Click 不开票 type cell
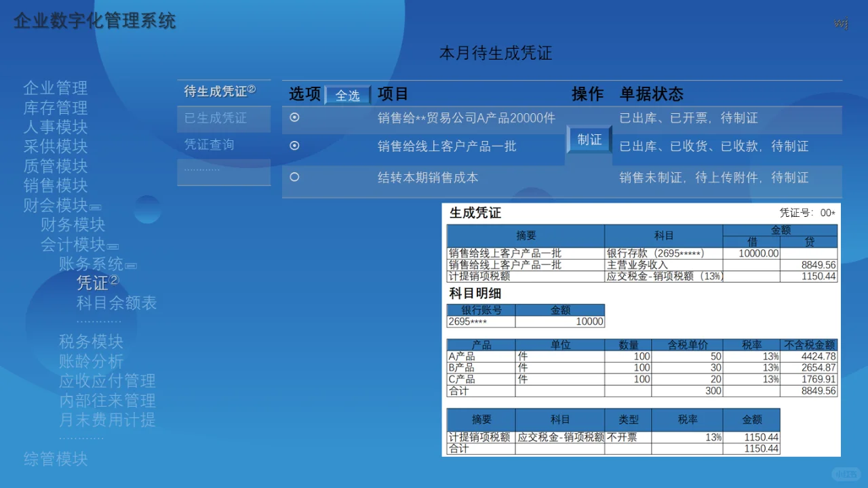The image size is (868, 488). [x=628, y=438]
